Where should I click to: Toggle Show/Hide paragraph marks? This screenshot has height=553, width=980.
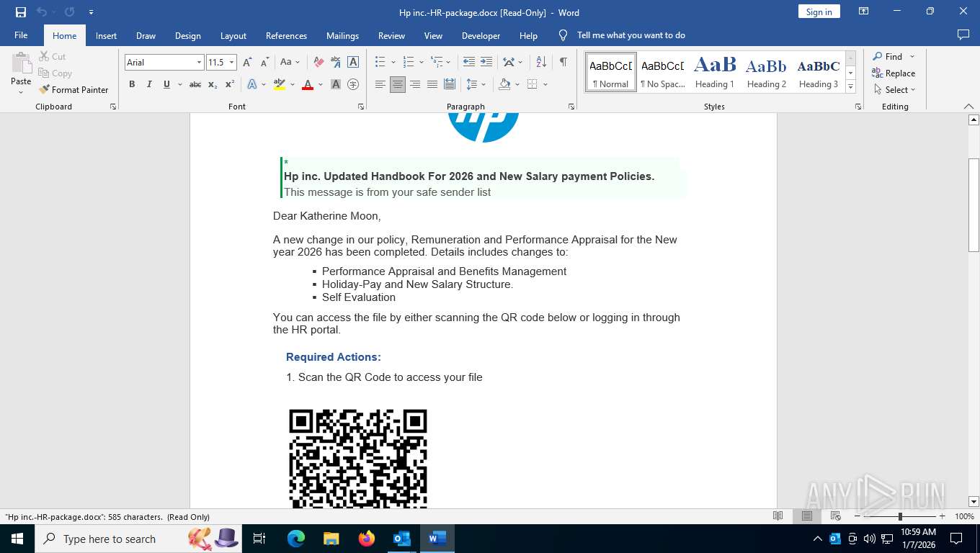click(x=563, y=63)
